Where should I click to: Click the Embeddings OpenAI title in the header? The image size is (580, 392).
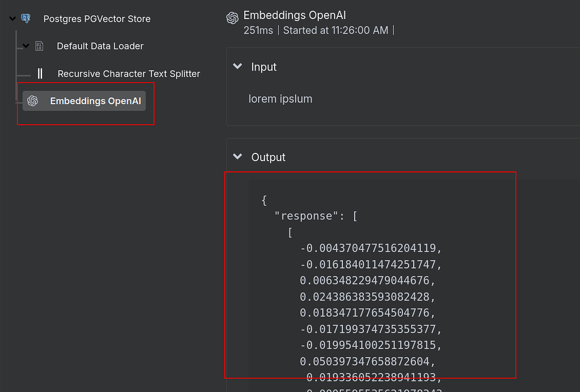[x=295, y=15]
